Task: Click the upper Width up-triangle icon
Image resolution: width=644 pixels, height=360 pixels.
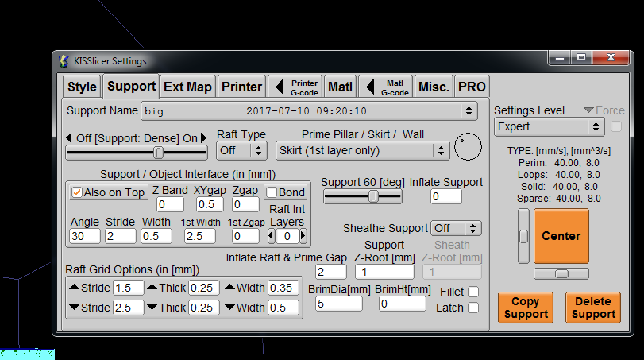Action: click(x=230, y=287)
